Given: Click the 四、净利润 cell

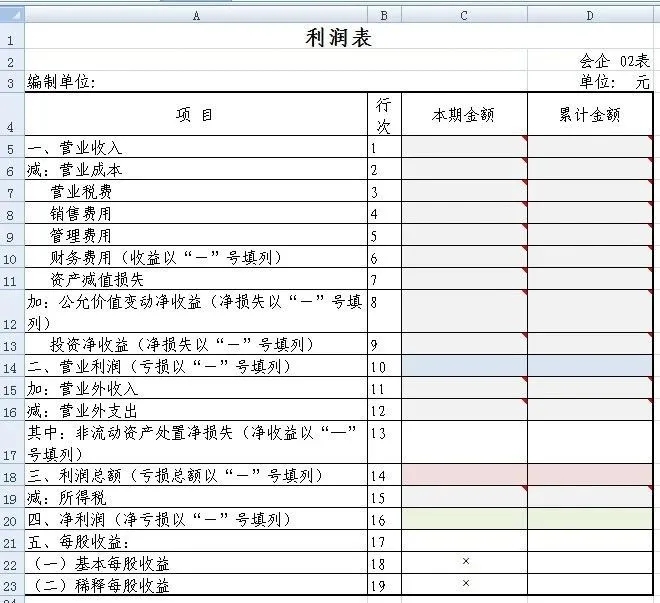Looking at the screenshot, I should click(x=196, y=519).
